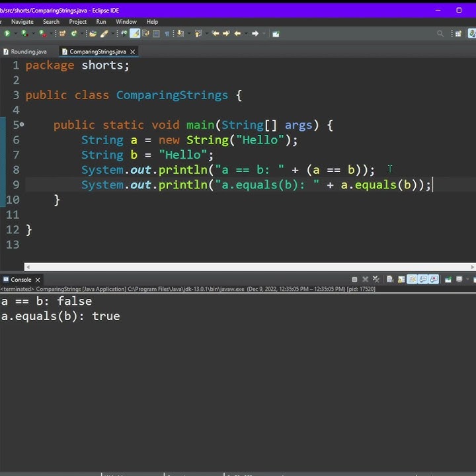Open the Window menu
476x476 pixels.
click(126, 22)
